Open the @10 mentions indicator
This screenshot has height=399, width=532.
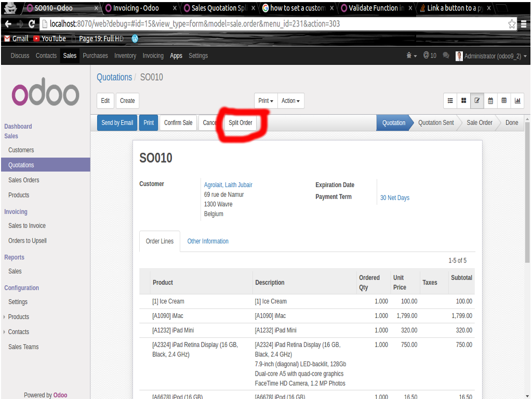[x=430, y=56]
